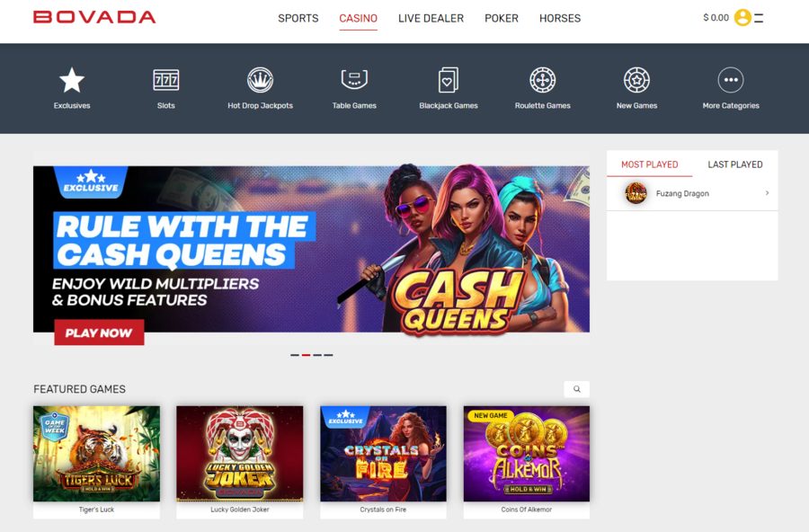This screenshot has width=809, height=532.
Task: Open Blackjack Games card icon
Action: [449, 80]
